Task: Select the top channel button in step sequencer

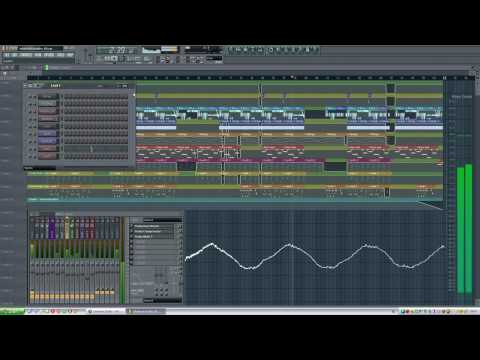Action: point(48,97)
